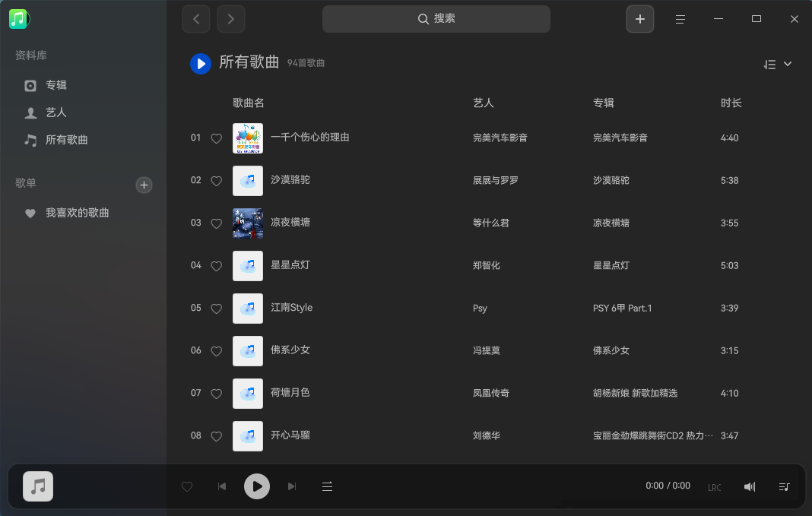Click the search field

click(436, 19)
